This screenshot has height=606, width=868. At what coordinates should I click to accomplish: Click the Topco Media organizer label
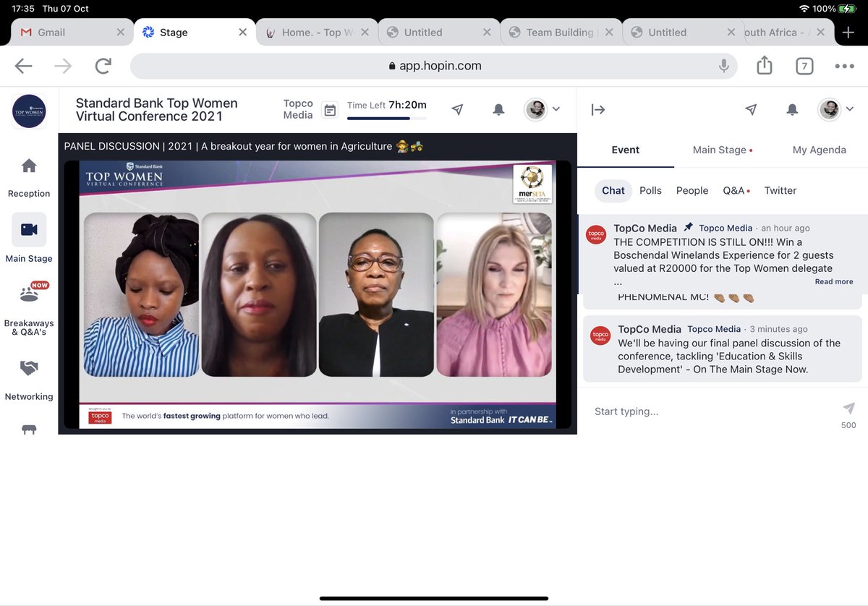[298, 109]
